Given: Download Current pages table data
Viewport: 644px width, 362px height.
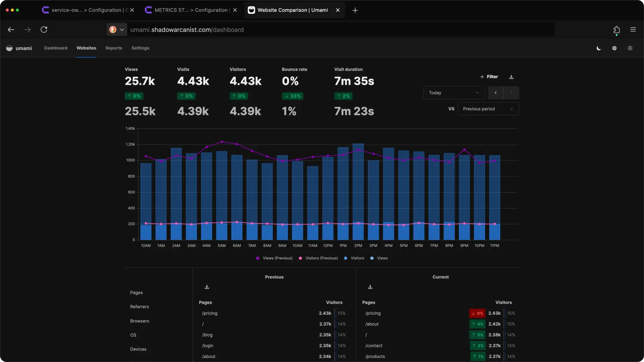Looking at the screenshot, I should (x=370, y=287).
